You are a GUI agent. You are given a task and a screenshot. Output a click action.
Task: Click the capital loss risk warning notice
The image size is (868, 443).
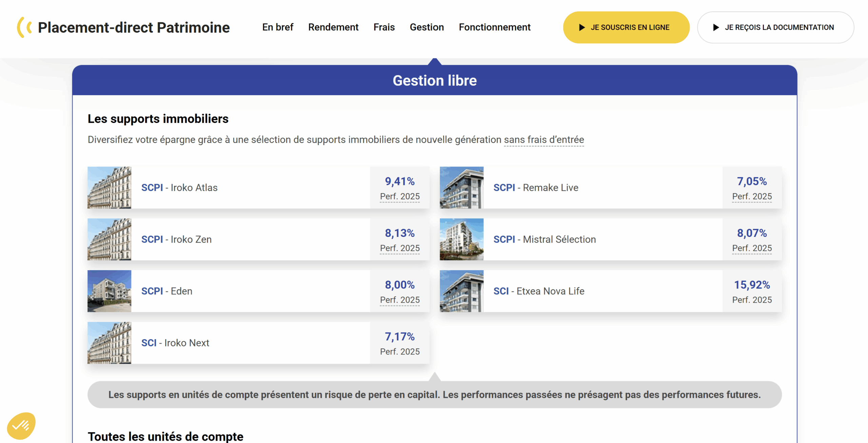[435, 395]
